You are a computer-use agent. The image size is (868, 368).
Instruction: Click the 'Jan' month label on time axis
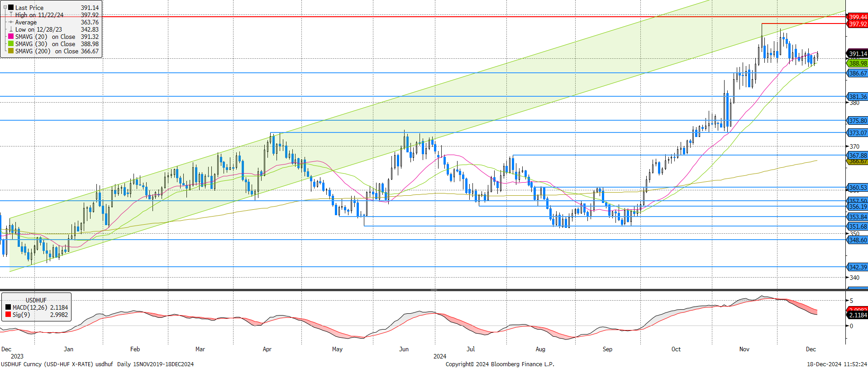[x=69, y=349]
